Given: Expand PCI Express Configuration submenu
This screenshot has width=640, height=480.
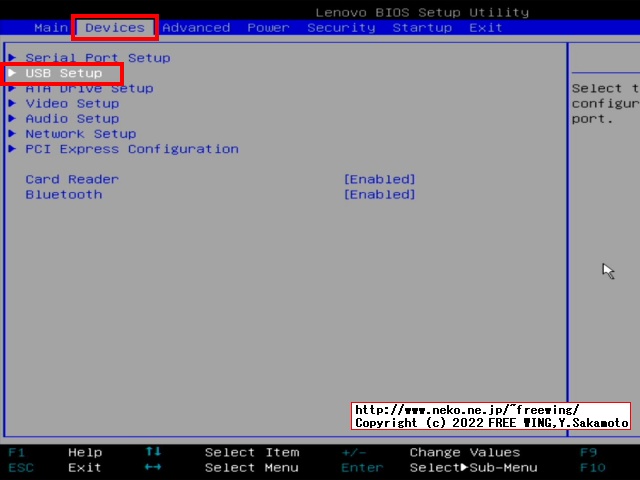Looking at the screenshot, I should coord(132,149).
